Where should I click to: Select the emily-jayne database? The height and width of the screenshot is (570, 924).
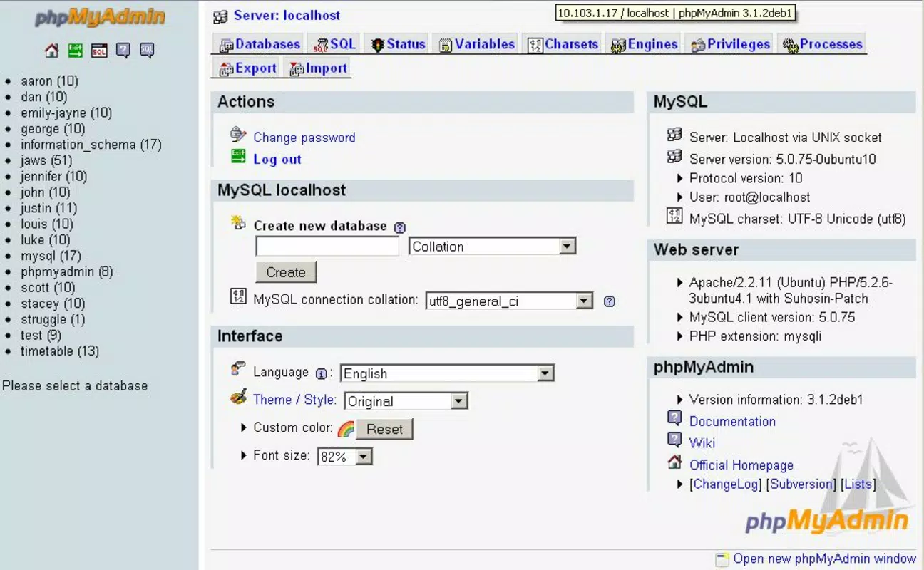pos(66,113)
